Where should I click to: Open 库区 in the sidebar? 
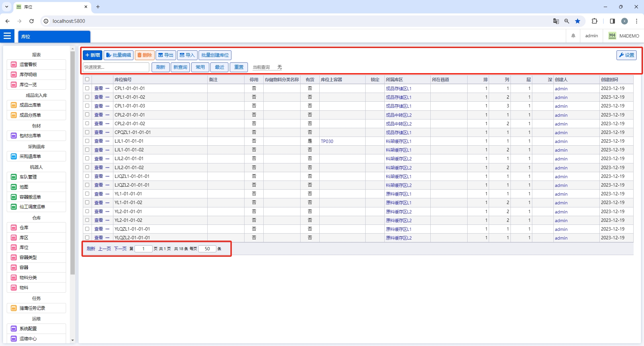pyautogui.click(x=36, y=238)
